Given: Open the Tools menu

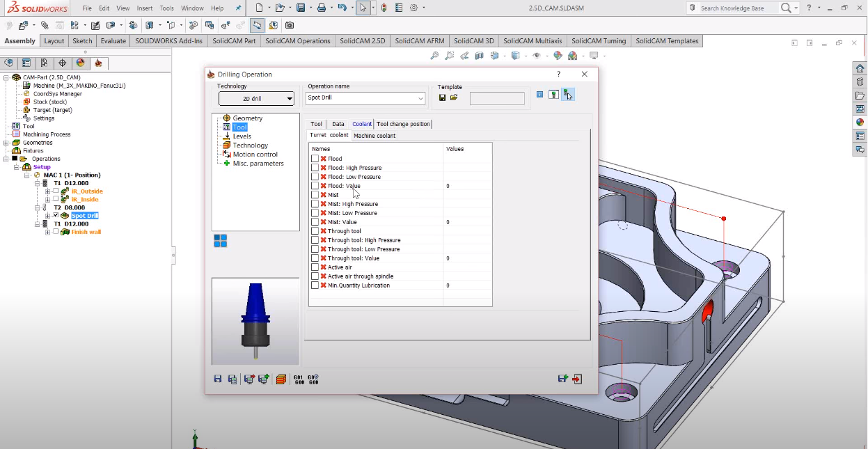Looking at the screenshot, I should (166, 8).
